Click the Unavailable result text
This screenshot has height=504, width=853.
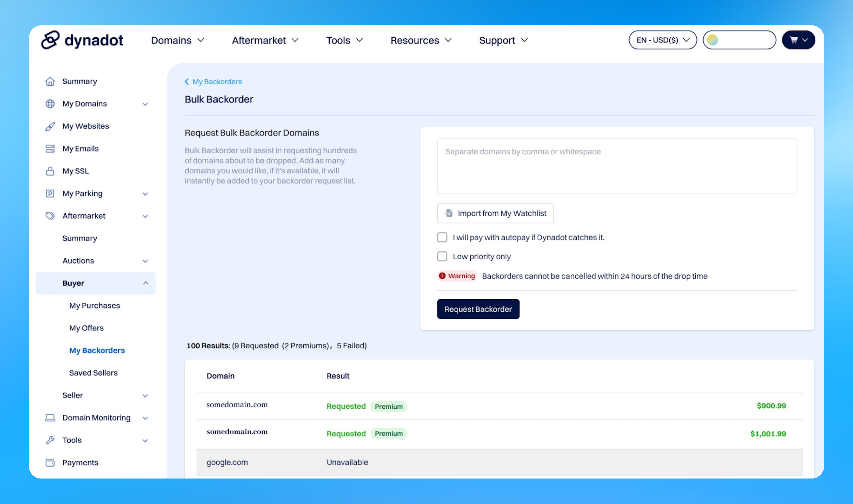pyautogui.click(x=347, y=462)
